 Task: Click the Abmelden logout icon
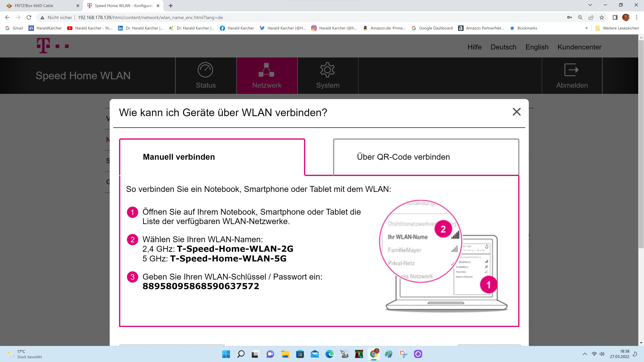pyautogui.click(x=572, y=70)
